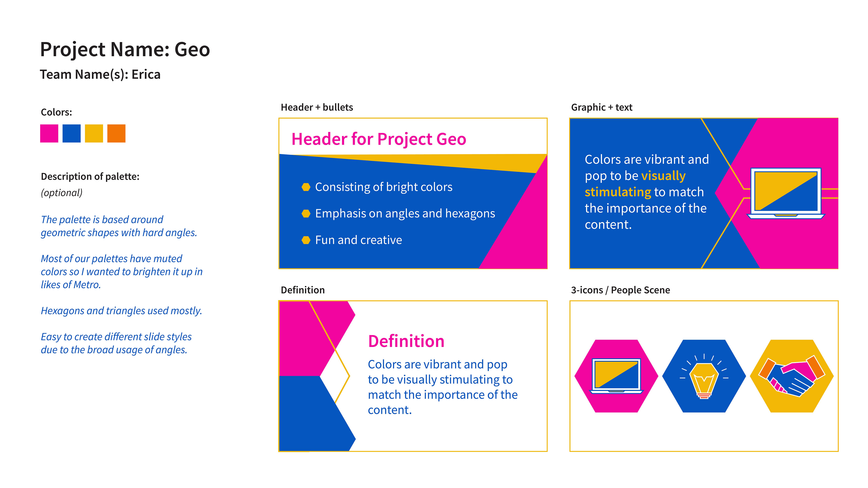Open the Header + bullets slide thumbnail

point(413,193)
